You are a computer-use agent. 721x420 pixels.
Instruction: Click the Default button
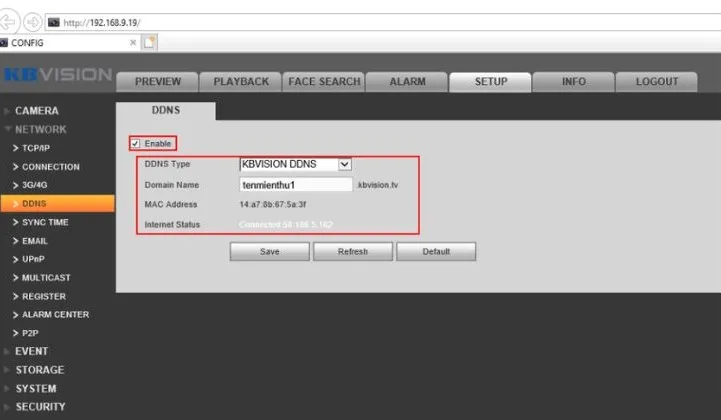pyautogui.click(x=436, y=252)
